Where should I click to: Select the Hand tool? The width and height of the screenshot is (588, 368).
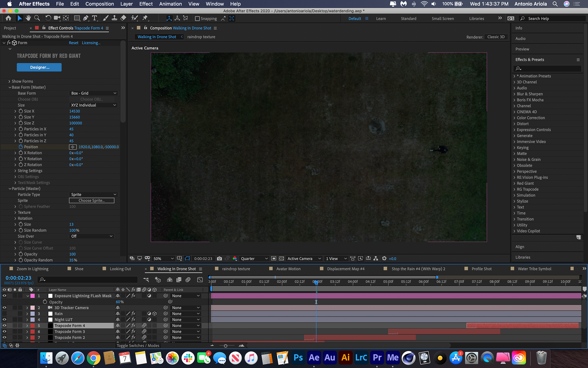point(28,18)
